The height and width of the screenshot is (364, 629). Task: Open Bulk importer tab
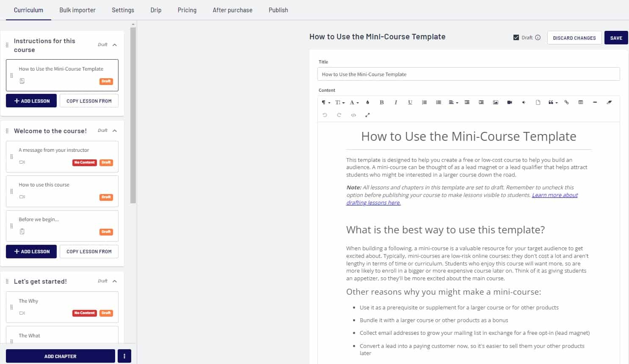pyautogui.click(x=77, y=10)
